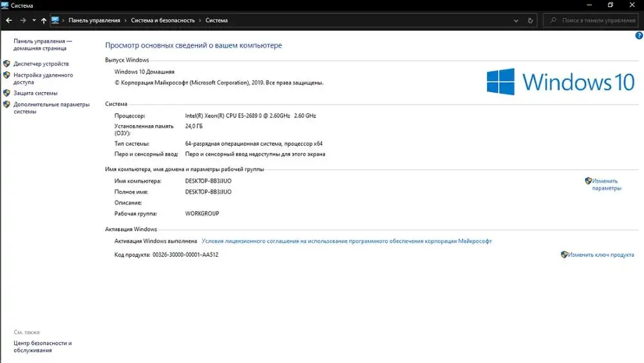This screenshot has width=644, height=363.
Task: Click shield icon beside 'Диспетчер устройств'
Action: (6, 64)
